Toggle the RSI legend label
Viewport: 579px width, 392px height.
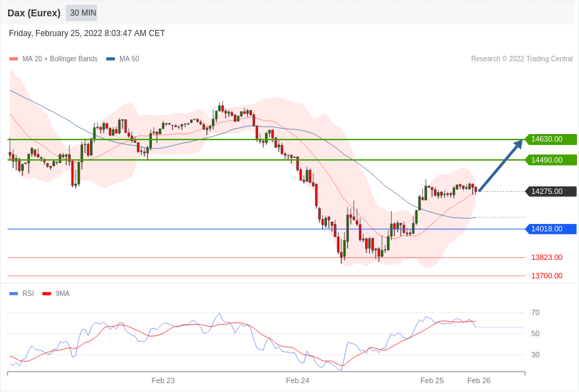tap(28, 294)
